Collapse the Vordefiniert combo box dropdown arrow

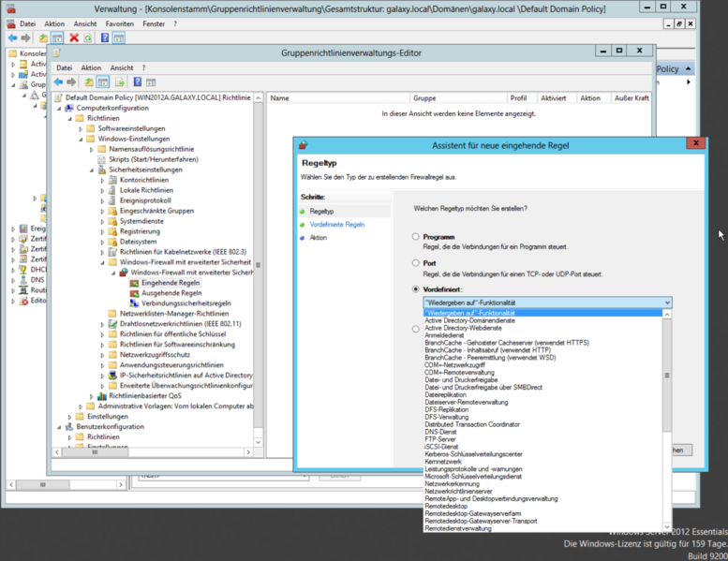click(x=666, y=303)
